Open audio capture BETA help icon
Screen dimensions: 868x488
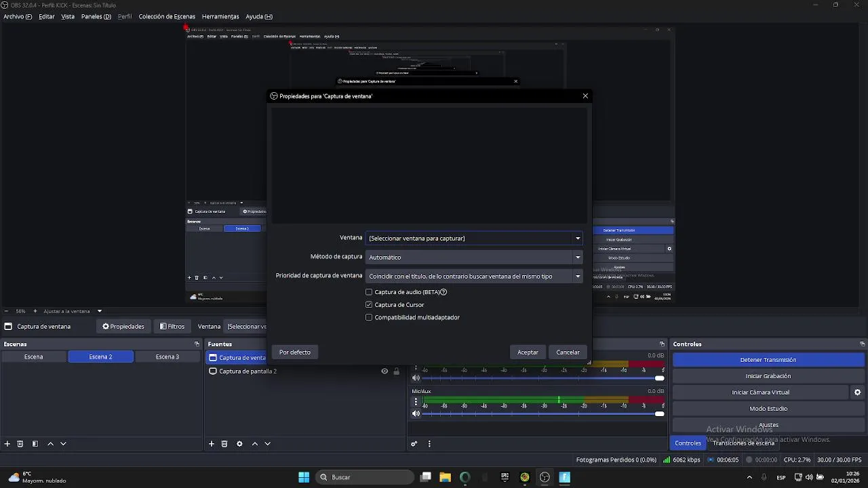click(x=443, y=292)
